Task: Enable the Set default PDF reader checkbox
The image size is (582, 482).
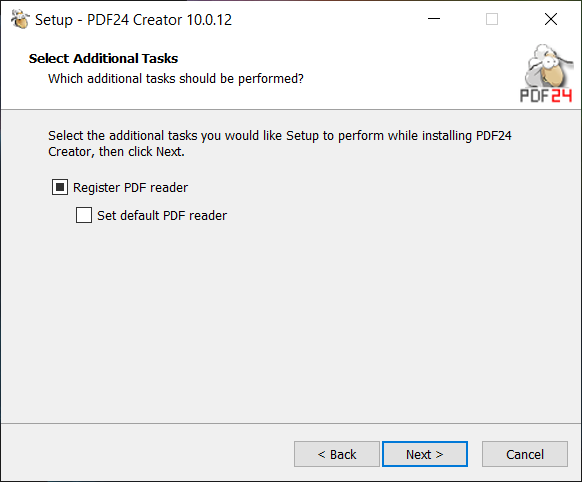Action: pos(84,215)
